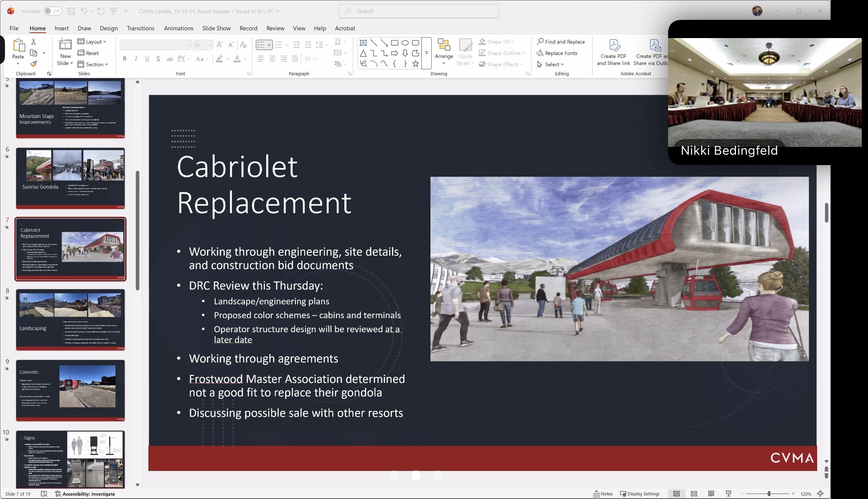This screenshot has width=868, height=499.
Task: Start Slide Show from status bar
Action: tap(729, 494)
